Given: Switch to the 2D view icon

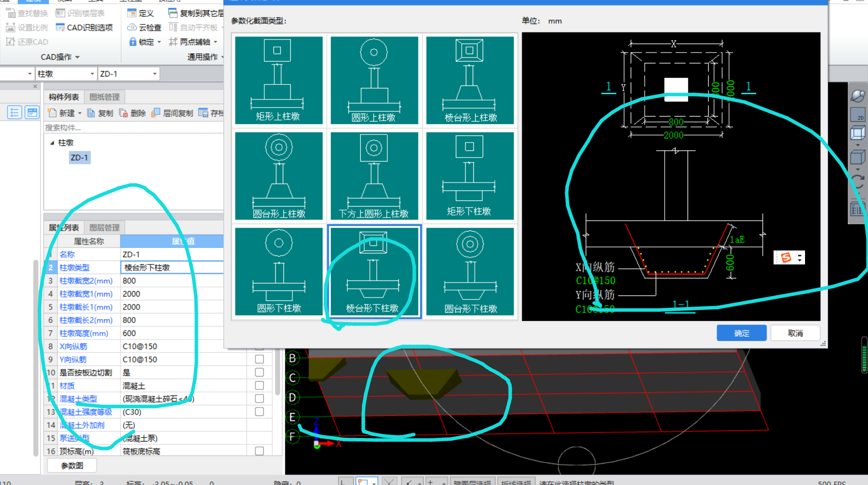Looking at the screenshot, I should 858,114.
